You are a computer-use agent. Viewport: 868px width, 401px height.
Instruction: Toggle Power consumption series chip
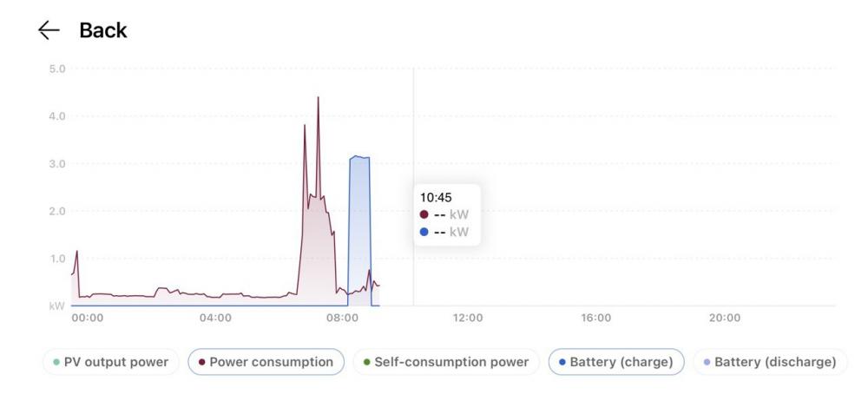pos(266,362)
